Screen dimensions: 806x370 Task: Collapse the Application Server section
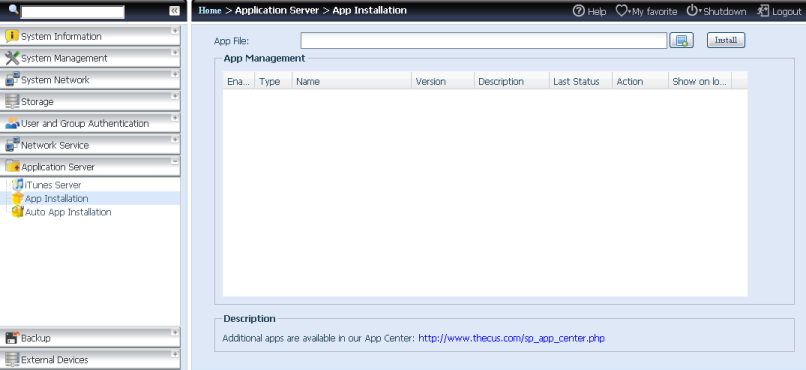pyautogui.click(x=175, y=161)
